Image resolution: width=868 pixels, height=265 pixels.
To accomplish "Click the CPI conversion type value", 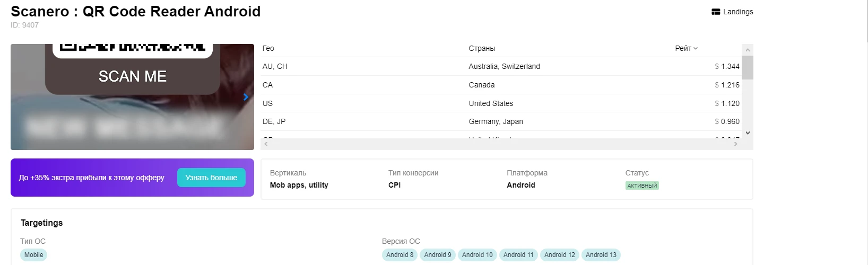I will coord(394,185).
